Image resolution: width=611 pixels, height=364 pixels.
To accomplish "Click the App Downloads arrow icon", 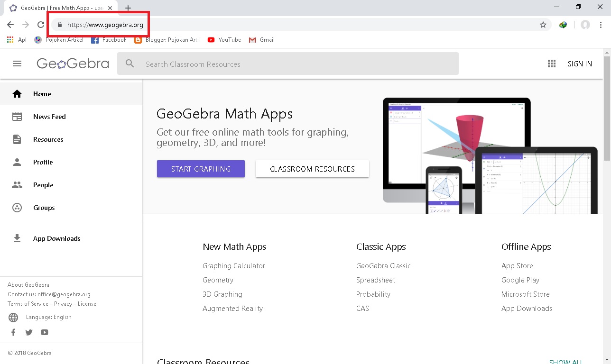I will 17,238.
